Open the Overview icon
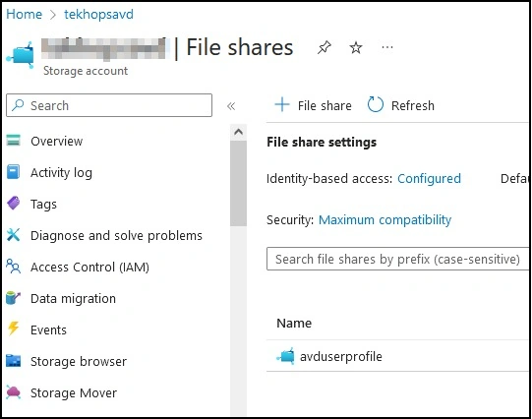 pyautogui.click(x=14, y=140)
